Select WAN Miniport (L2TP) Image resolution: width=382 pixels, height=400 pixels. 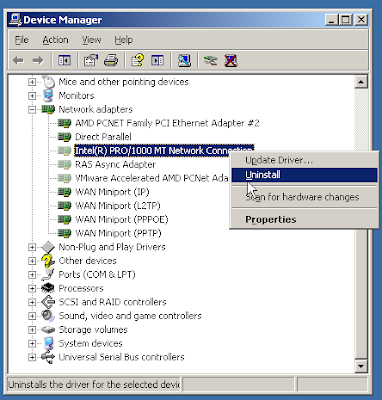click(118, 206)
